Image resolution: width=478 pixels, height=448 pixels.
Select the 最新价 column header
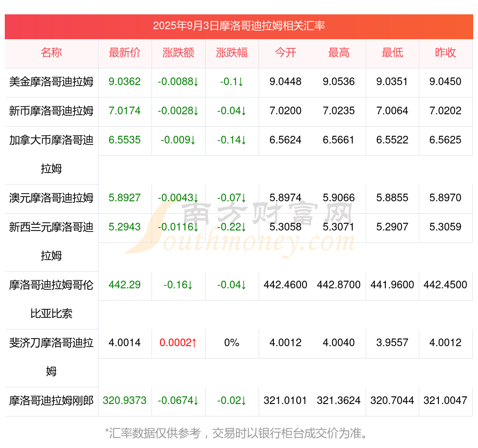click(x=125, y=53)
